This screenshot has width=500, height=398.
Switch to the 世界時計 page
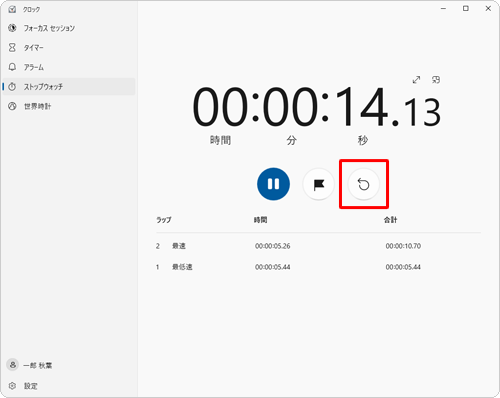tap(68, 106)
